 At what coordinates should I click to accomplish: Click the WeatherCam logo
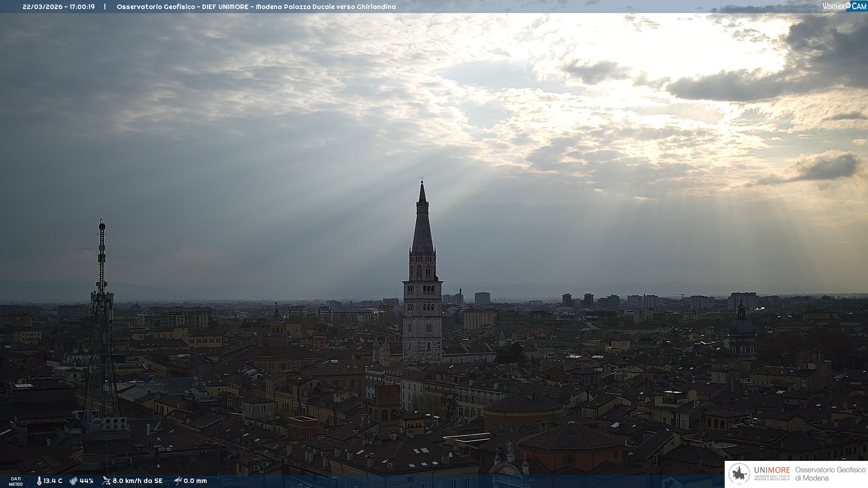[844, 6]
